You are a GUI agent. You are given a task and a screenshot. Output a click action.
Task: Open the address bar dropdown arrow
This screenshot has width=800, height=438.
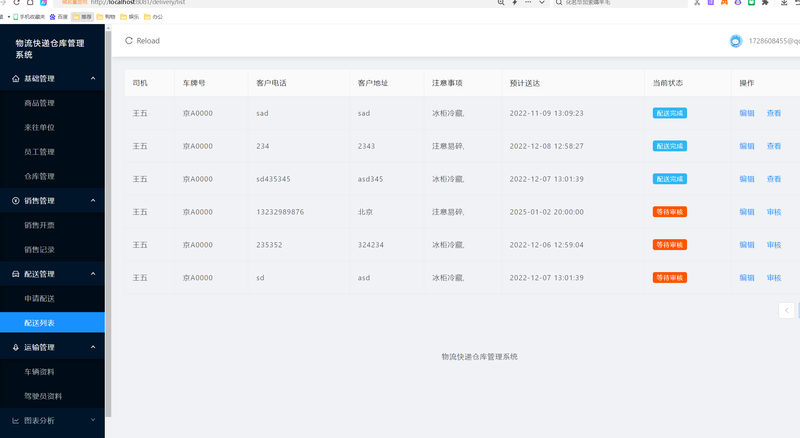pyautogui.click(x=542, y=2)
